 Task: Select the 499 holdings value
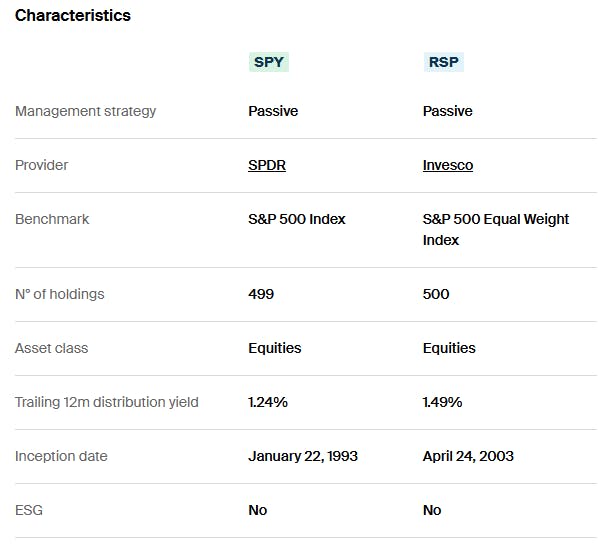point(261,294)
